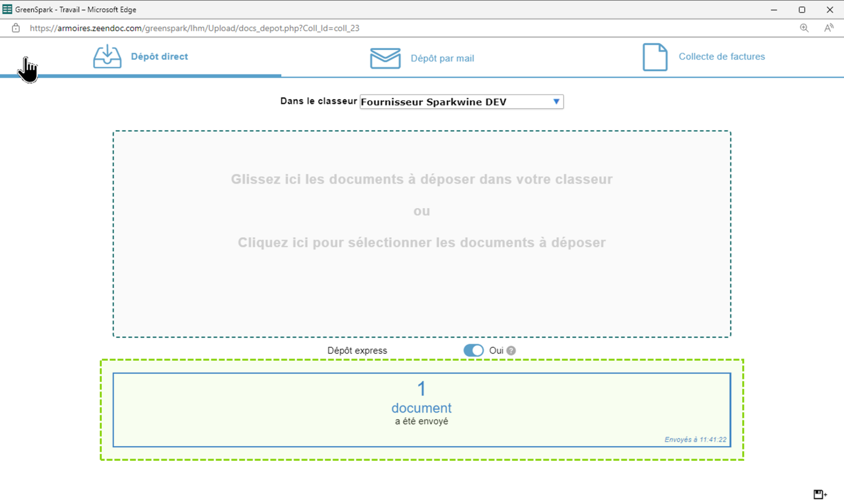Click the zoom magnifier icon in address bar
Viewport: 844px width, 504px height.
(x=804, y=28)
